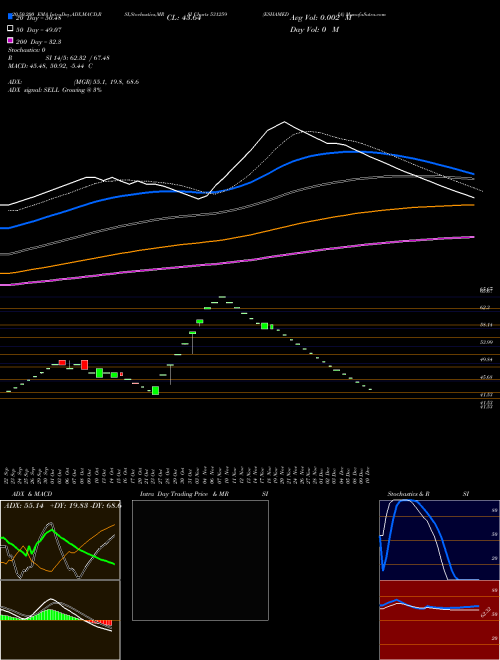Click the 'Day Vol: 0 M' reading

(x=314, y=30)
